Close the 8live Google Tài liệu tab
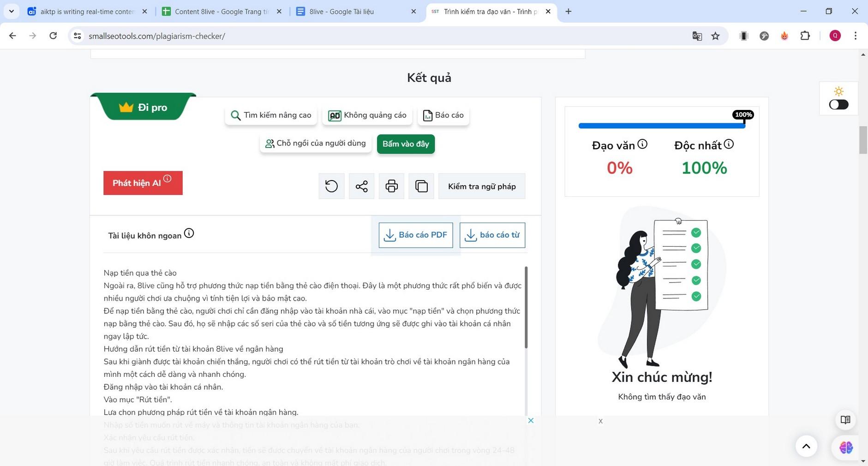 (x=413, y=12)
